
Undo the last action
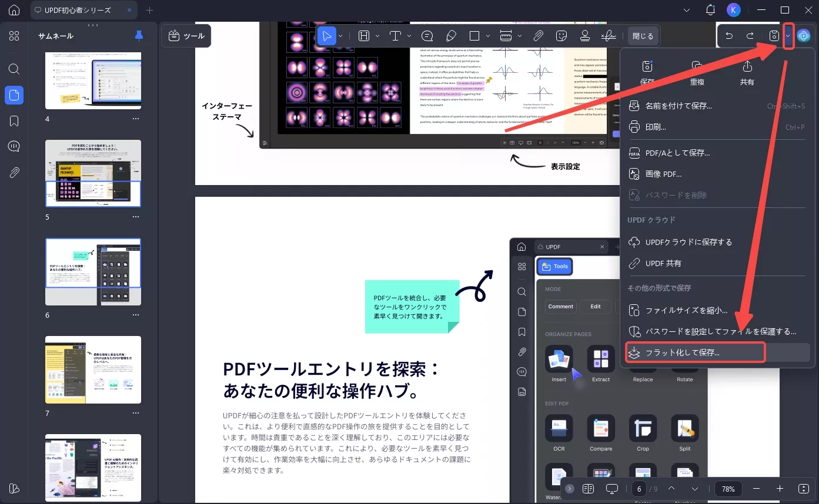click(x=729, y=36)
